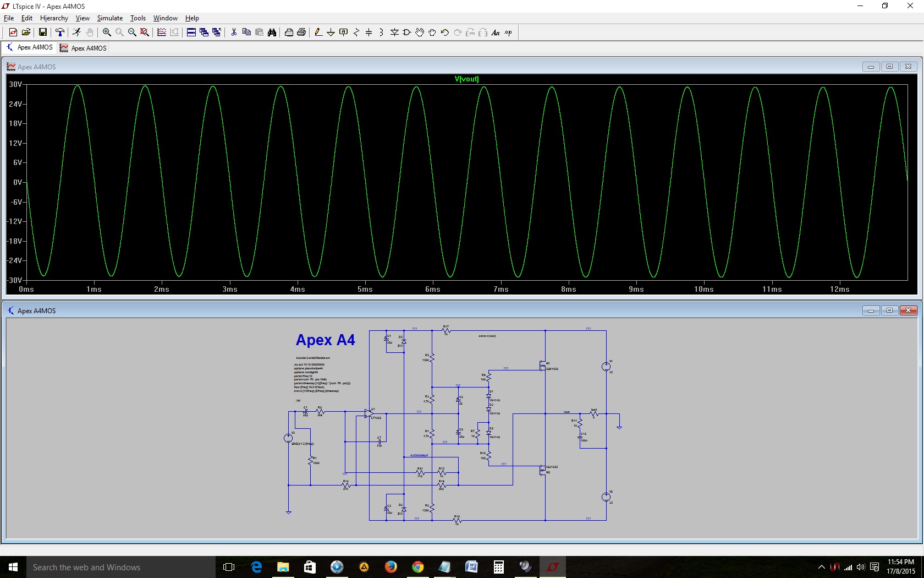Click the Undo arrow icon
This screenshot has height=578, width=924.
point(445,32)
